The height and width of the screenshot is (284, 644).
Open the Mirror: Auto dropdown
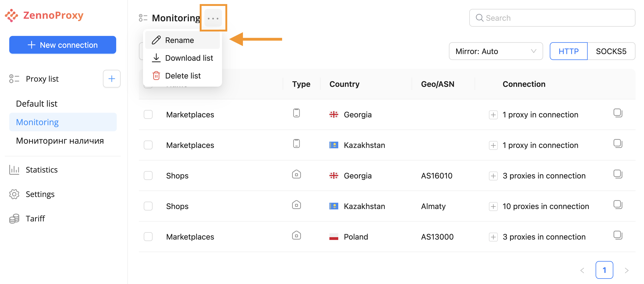pyautogui.click(x=495, y=51)
